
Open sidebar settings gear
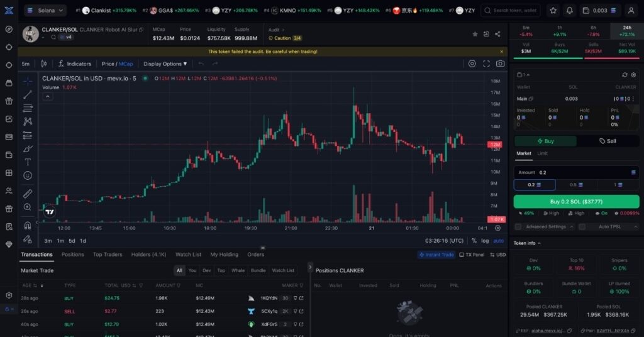(9, 295)
